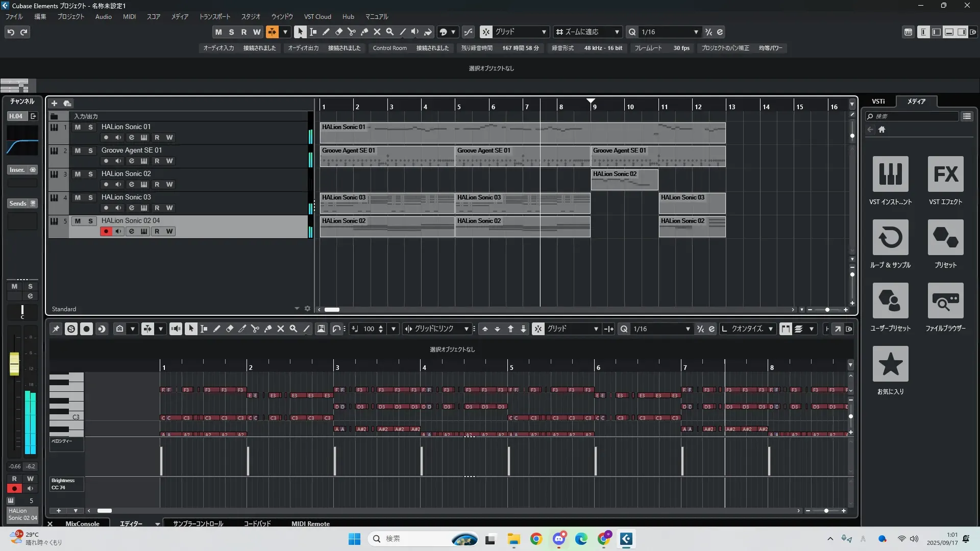Open the zoom adaptive grid dropdown
The image size is (980, 551).
pos(617,32)
